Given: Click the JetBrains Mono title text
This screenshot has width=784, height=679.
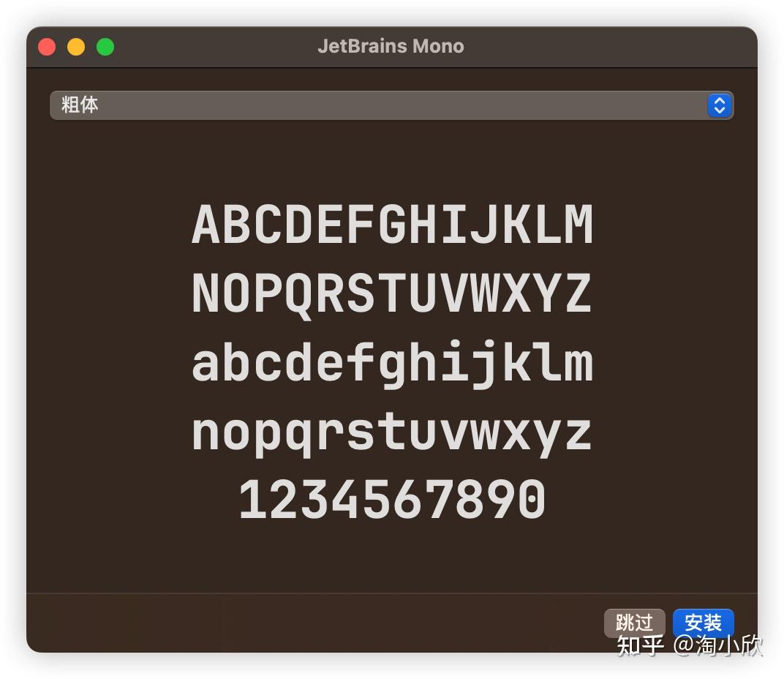Looking at the screenshot, I should [x=391, y=46].
